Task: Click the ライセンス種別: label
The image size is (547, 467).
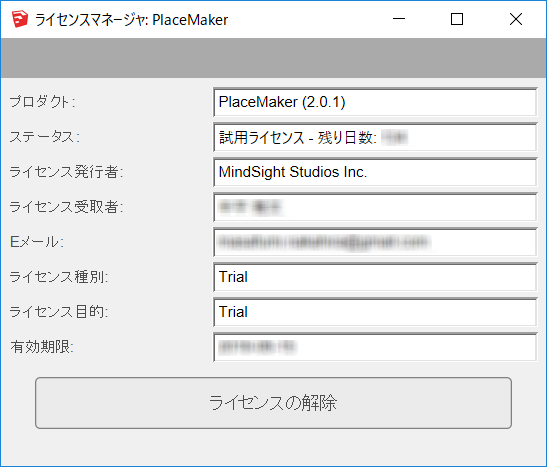Action: tap(59, 277)
